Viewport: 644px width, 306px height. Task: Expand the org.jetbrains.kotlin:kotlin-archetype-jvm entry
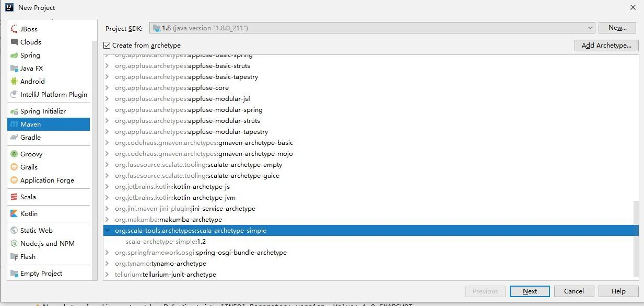click(107, 197)
